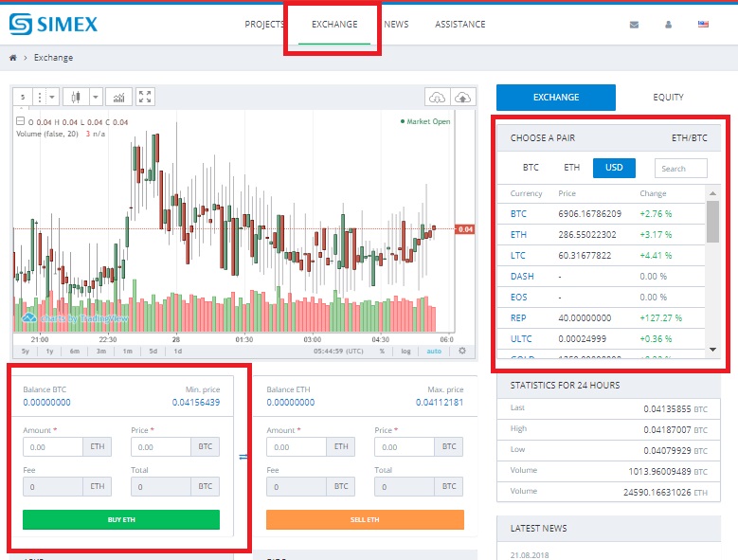The image size is (738, 560).
Task: Select the DASH currency row
Action: coord(601,277)
